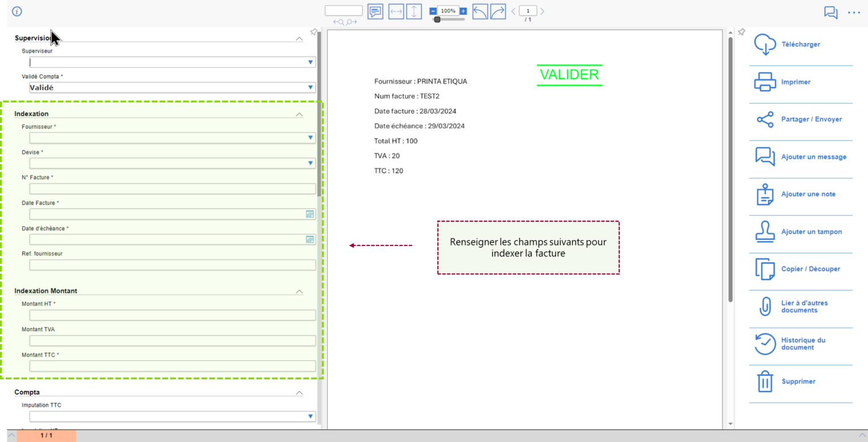Click the Supprimer trash icon
Screen dimensions: 868x442
(x=765, y=382)
